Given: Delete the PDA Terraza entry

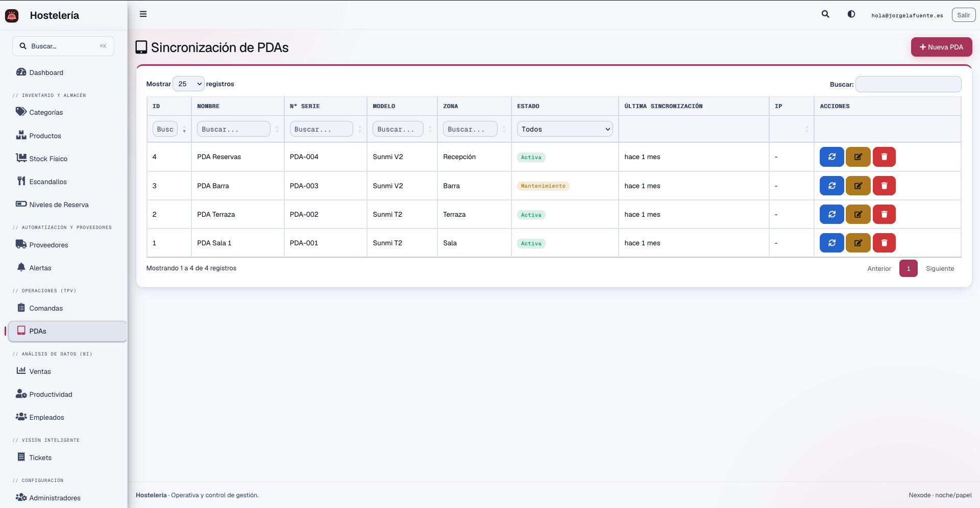Looking at the screenshot, I should click(884, 214).
